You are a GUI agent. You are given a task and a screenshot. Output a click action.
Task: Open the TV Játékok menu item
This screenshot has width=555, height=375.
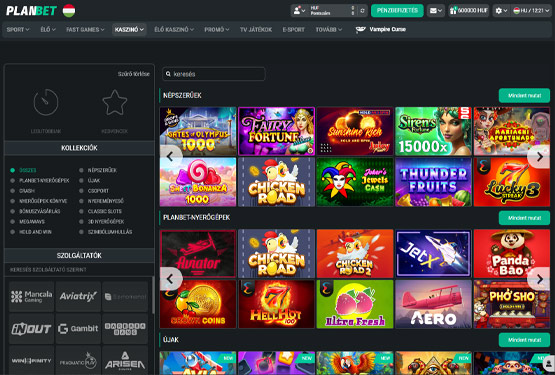coord(256,30)
